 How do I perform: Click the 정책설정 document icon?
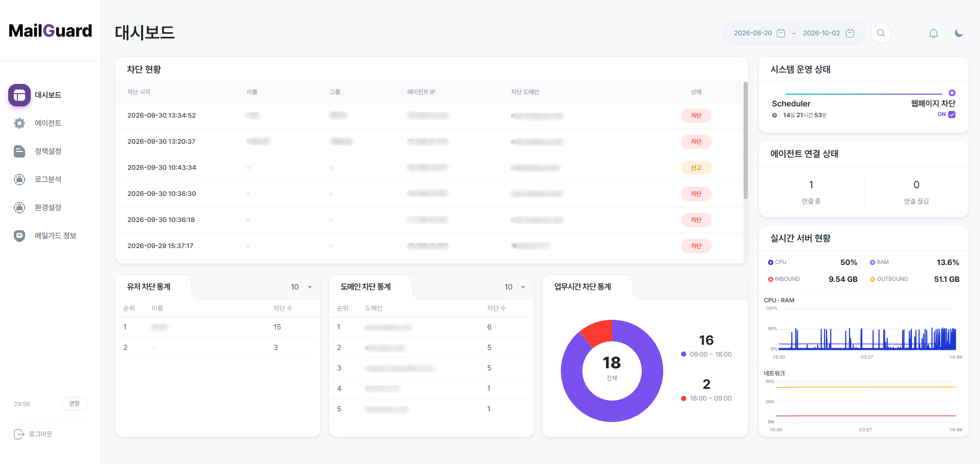19,151
